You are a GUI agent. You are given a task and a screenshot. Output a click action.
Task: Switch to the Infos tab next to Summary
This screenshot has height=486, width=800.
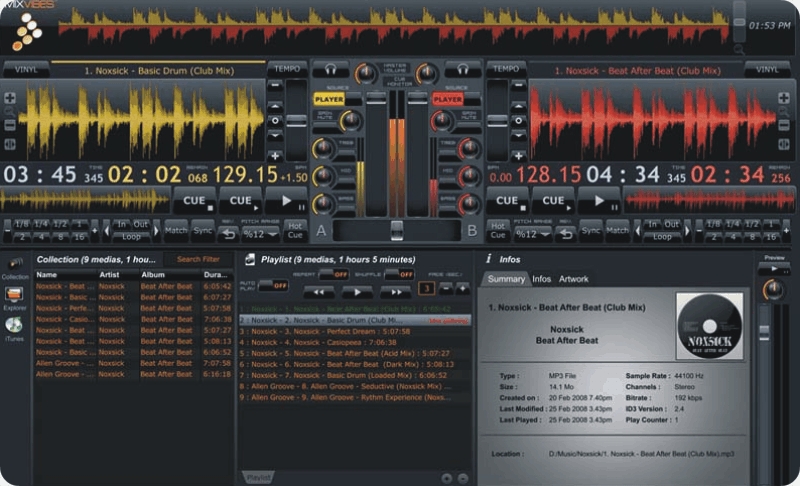[541, 279]
